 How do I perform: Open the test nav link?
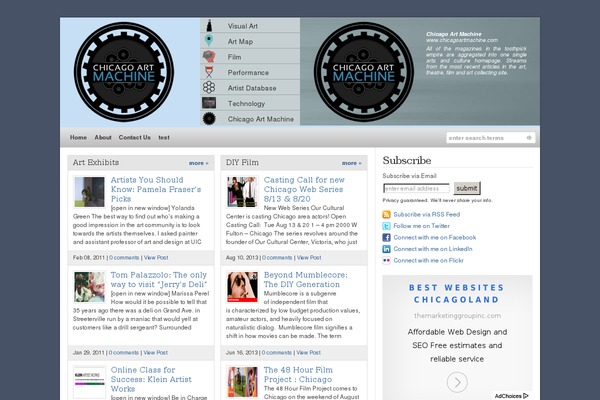click(x=164, y=137)
